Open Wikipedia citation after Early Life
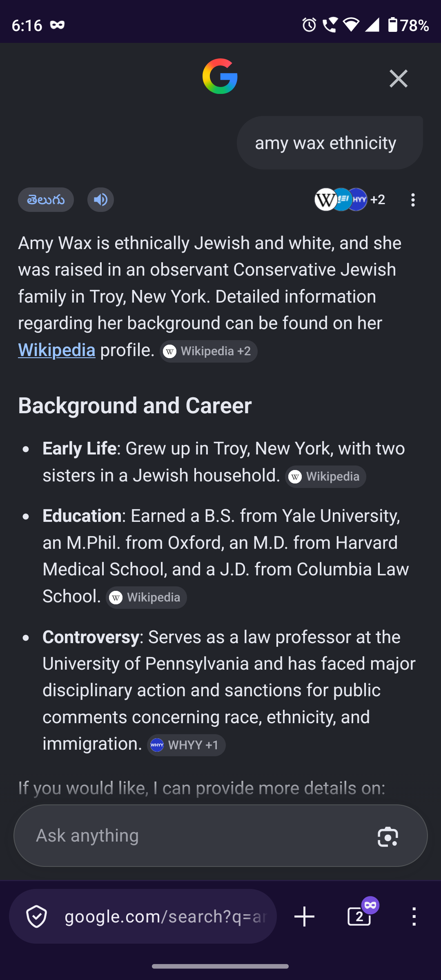441x980 pixels. [x=325, y=477]
